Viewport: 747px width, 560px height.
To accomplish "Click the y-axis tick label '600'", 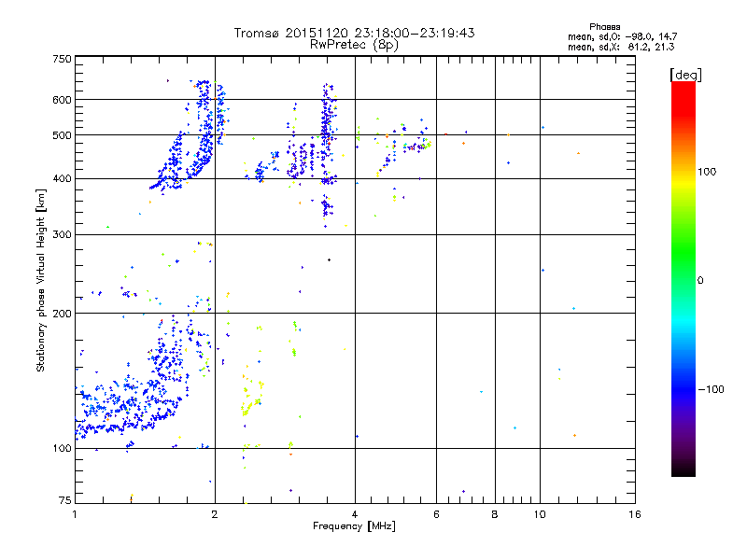I will (62, 100).
